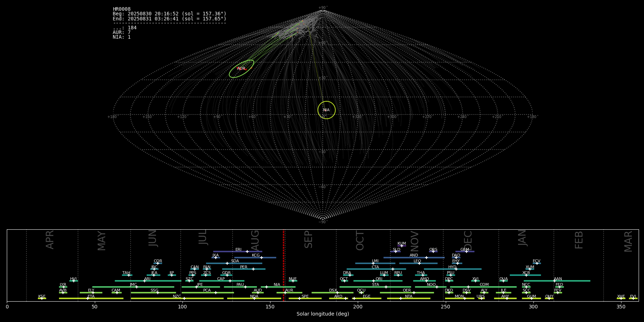Click the DSX shower label
644x322 pixels.
pyautogui.click(x=333, y=291)
